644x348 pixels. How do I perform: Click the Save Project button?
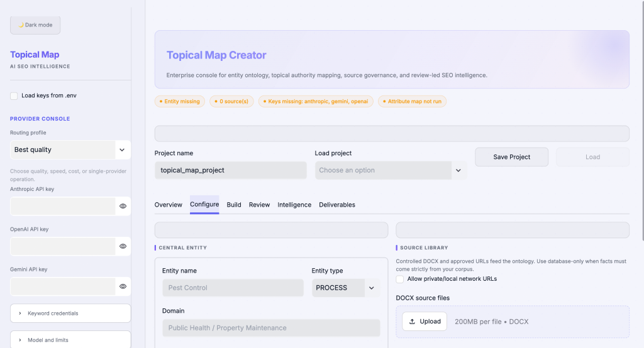coord(511,157)
